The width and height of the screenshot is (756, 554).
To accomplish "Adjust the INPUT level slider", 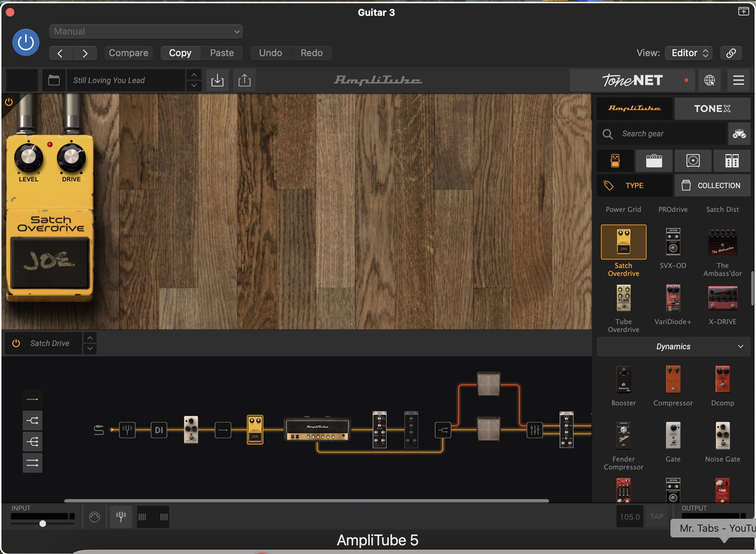I will tap(43, 523).
